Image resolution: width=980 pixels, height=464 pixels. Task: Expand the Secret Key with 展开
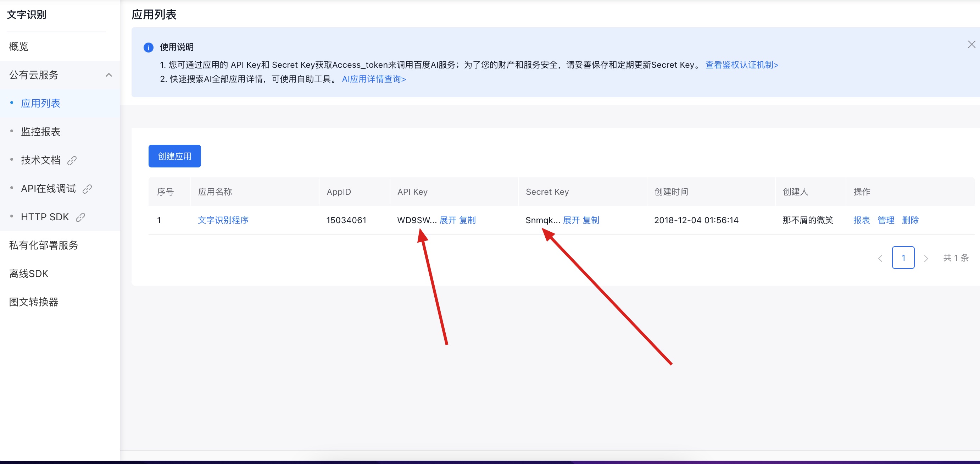(x=571, y=220)
